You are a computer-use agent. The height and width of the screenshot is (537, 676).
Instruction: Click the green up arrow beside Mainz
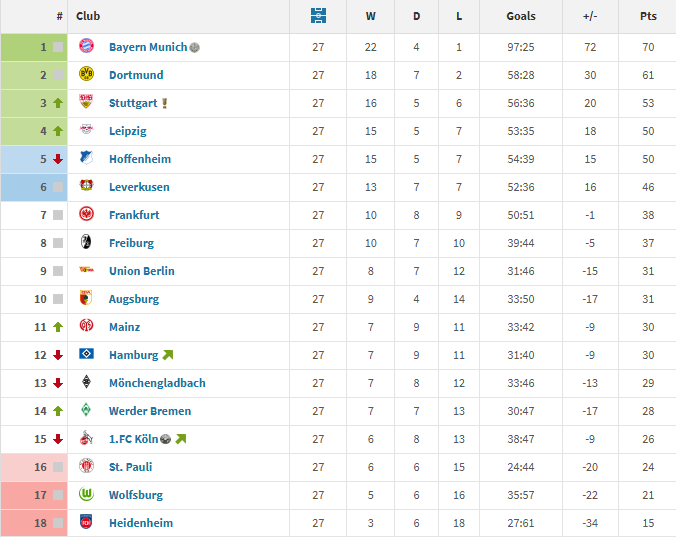pos(58,327)
